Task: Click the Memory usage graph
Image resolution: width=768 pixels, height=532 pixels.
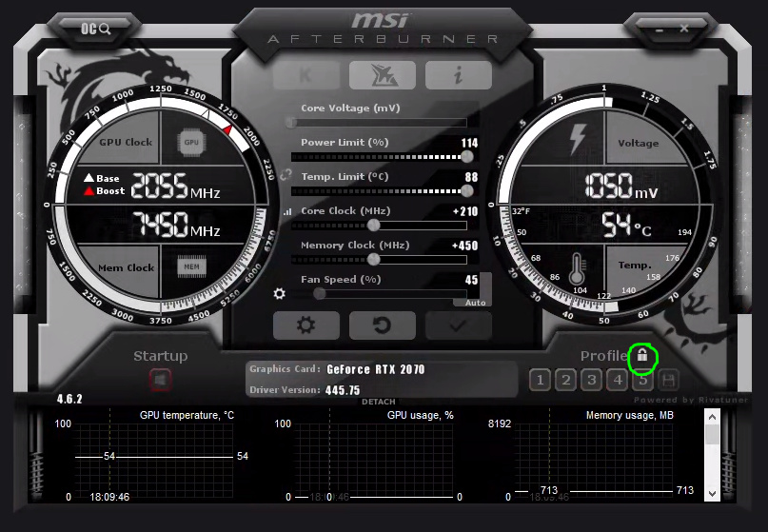Action: point(594,461)
